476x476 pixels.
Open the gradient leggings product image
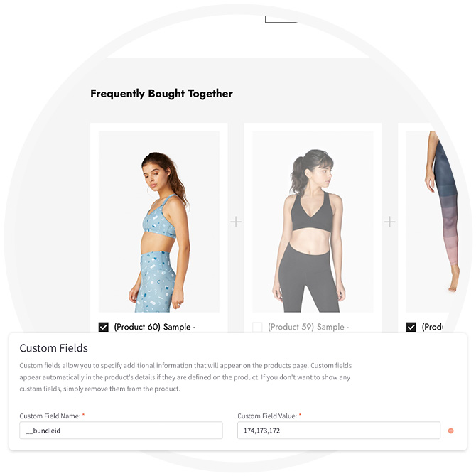[433, 222]
